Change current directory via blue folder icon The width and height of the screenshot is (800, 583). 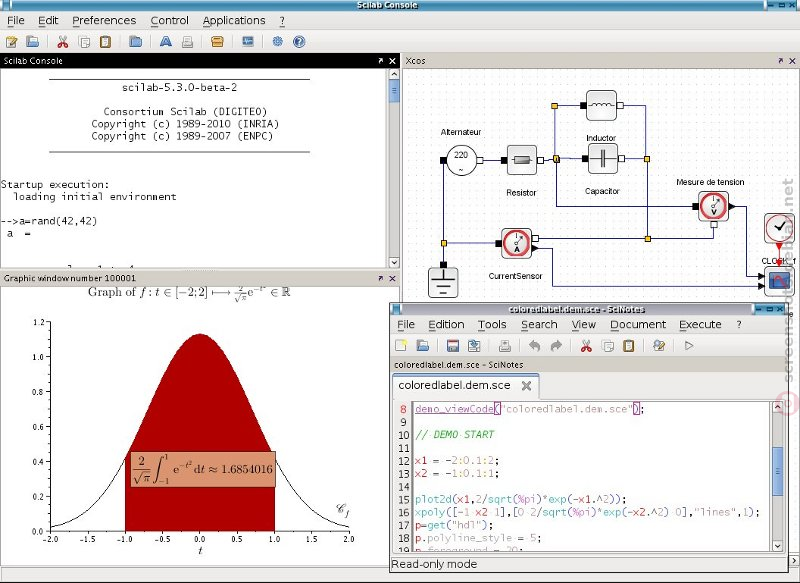[x=135, y=41]
